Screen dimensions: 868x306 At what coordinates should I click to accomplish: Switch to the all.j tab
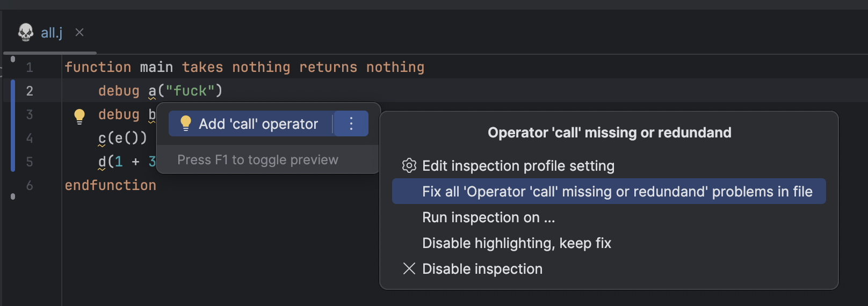click(x=52, y=33)
